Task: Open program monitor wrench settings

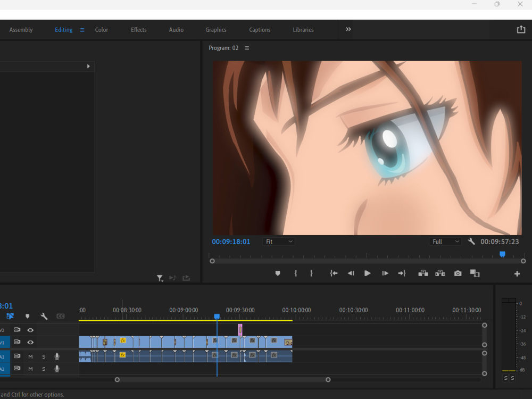Action: click(471, 241)
